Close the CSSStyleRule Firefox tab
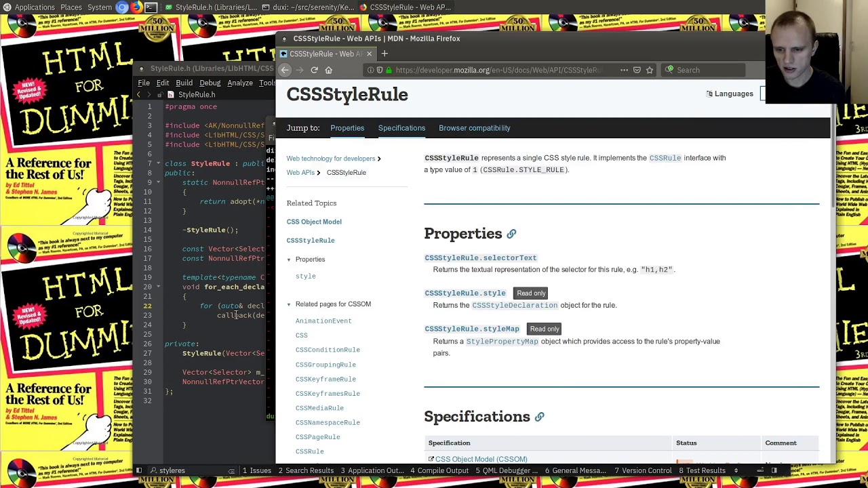The width and height of the screenshot is (868, 488). click(x=369, y=54)
